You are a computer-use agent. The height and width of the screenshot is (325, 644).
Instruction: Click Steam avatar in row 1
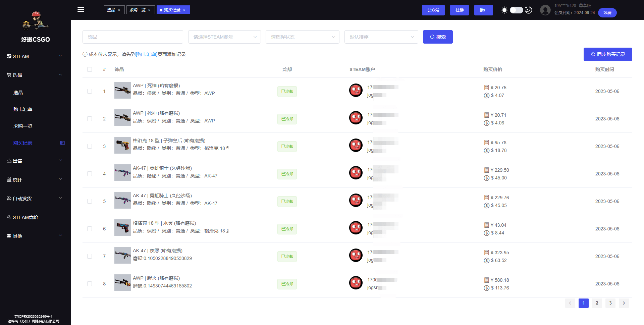pos(356,90)
